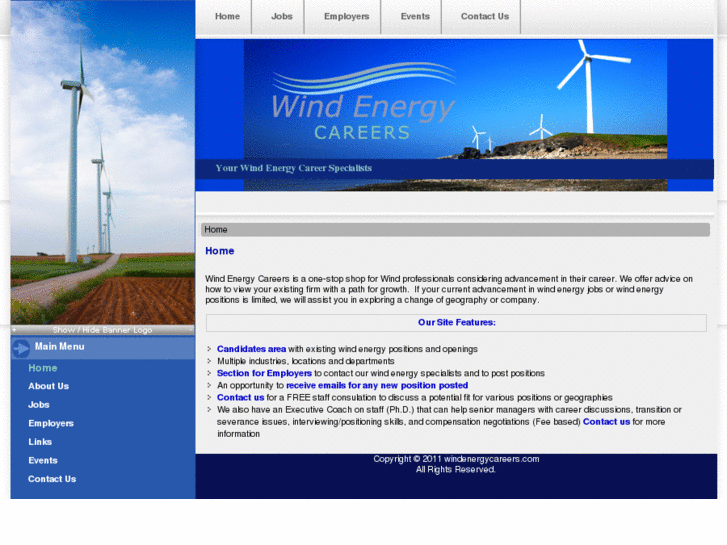Select Links in the sidebar menu
727x545 pixels.
coord(40,442)
